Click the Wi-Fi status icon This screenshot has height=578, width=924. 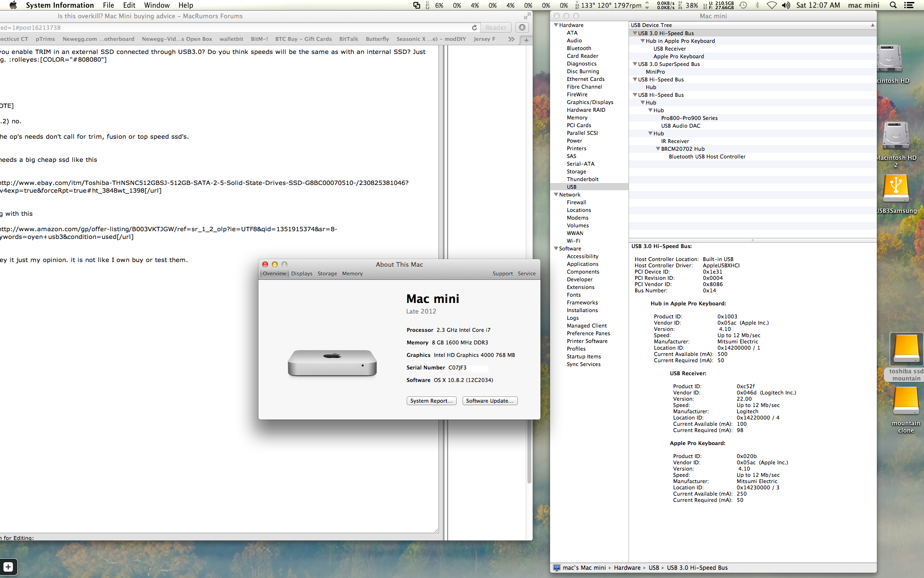pyautogui.click(x=771, y=5)
